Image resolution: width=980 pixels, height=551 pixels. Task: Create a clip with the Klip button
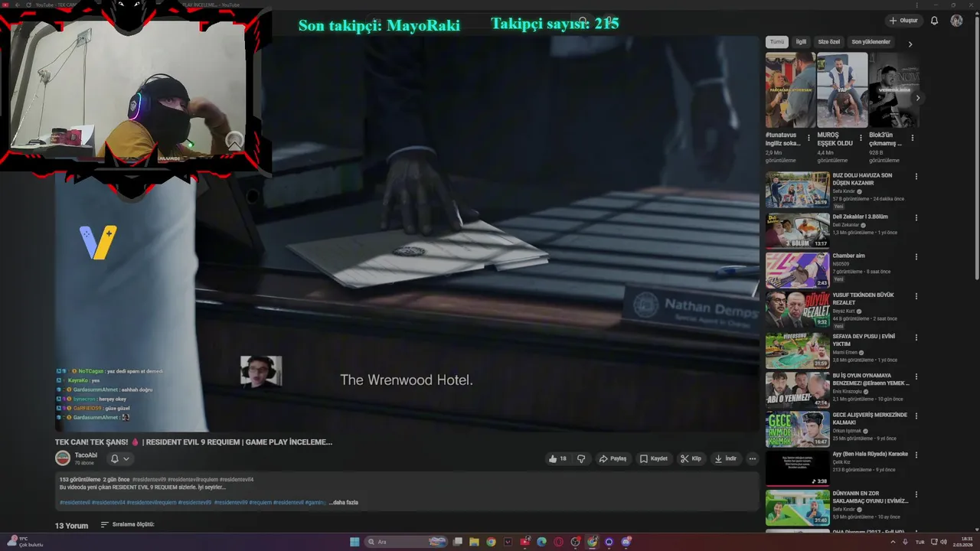(x=691, y=458)
